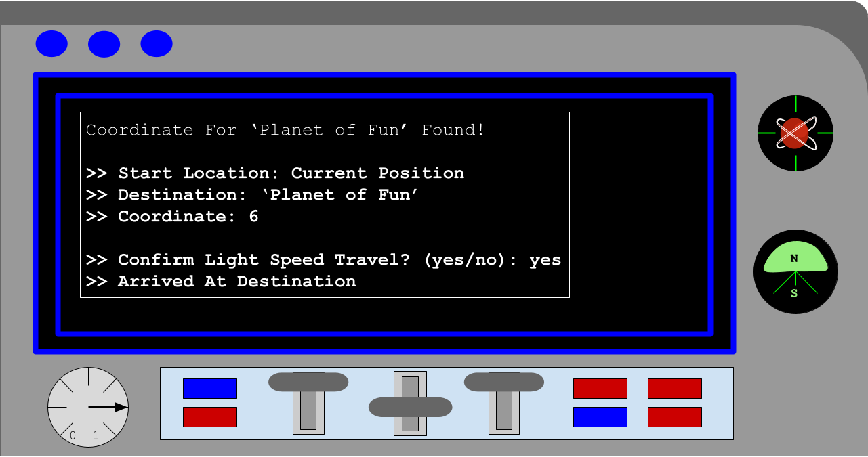This screenshot has width=868, height=457.
Task: Click the 'Confirm Light Speed Travel?' prompt line
Action: tap(323, 260)
